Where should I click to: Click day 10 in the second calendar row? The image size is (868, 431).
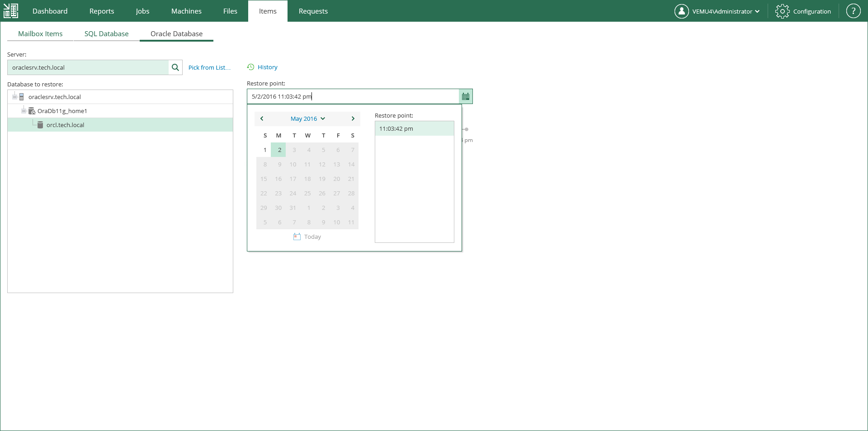point(293,164)
